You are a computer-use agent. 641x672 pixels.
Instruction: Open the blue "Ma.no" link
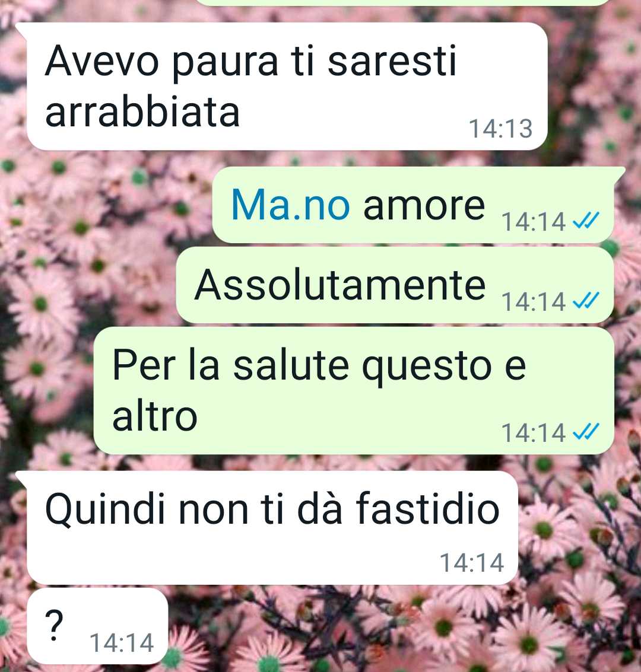290,206
